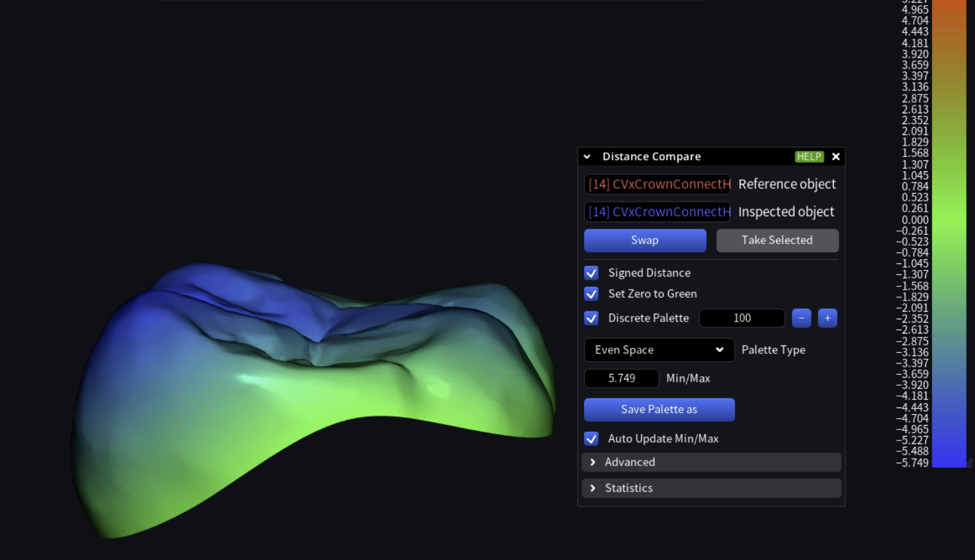This screenshot has height=560, width=975.
Task: Click the Take Selected button
Action: 777,240
